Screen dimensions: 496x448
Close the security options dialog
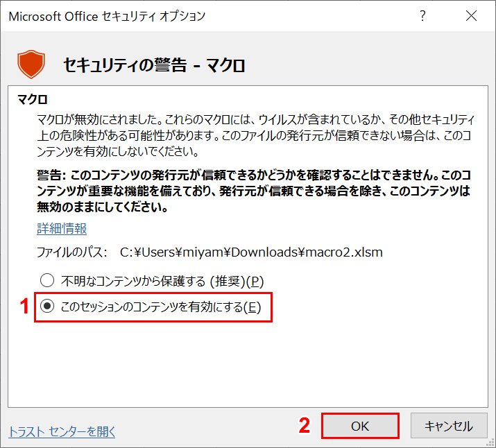coord(471,15)
